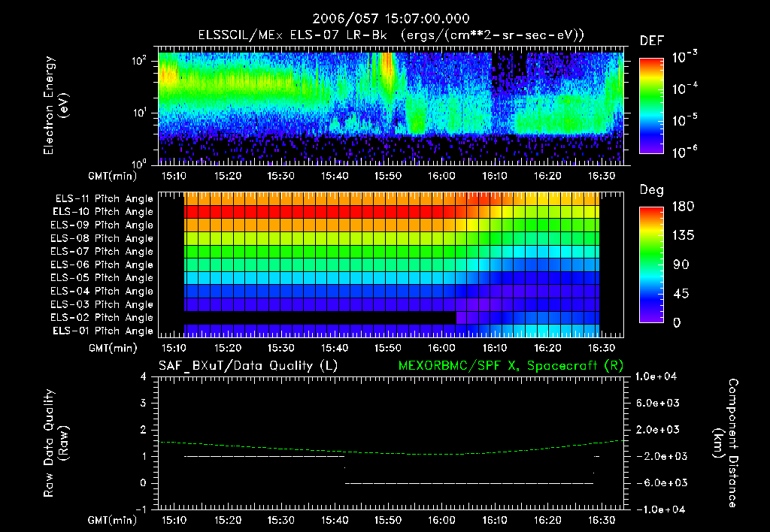Click the 1.0e+04 tick on the distance axis
Image resolution: width=770 pixels, height=532 pixels.
[656, 377]
